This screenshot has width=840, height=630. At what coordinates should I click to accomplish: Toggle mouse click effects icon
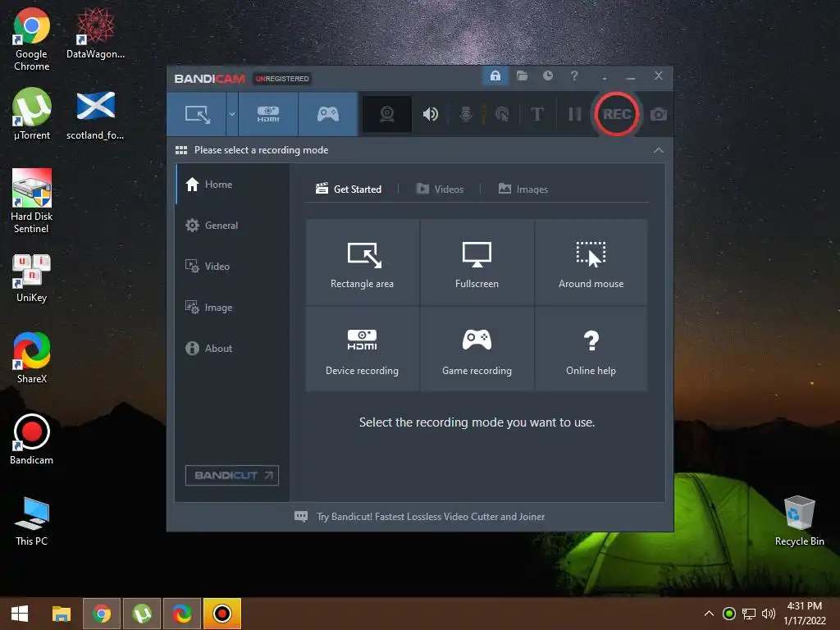pos(502,114)
